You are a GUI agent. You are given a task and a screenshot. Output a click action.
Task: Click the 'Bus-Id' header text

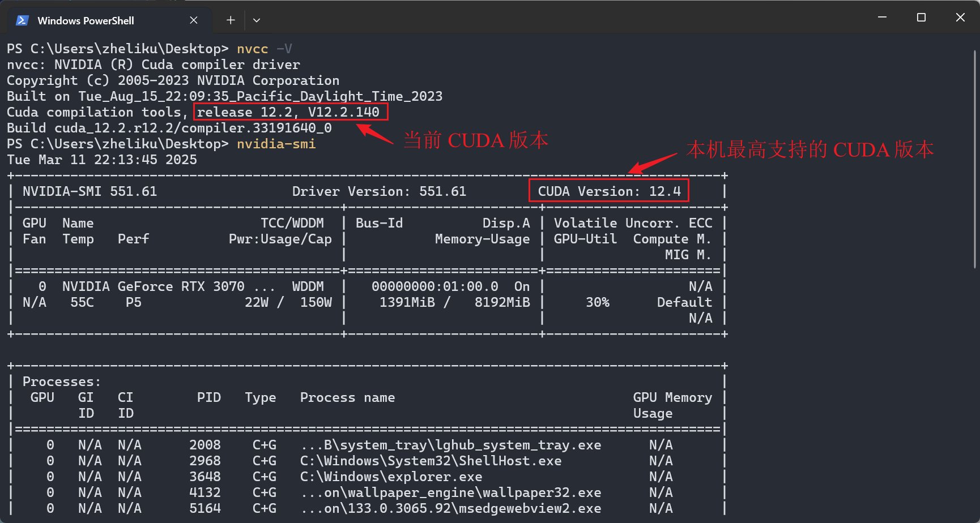(x=380, y=223)
